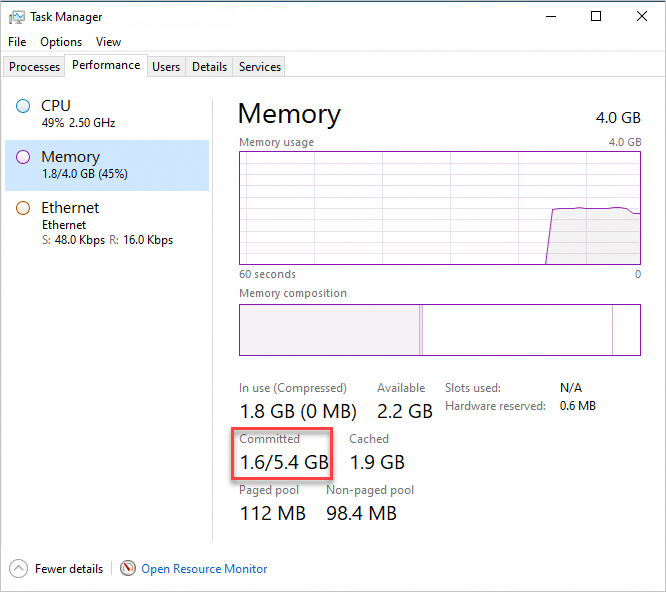Maximize the Task Manager window
This screenshot has height=592, width=666.
(x=596, y=16)
